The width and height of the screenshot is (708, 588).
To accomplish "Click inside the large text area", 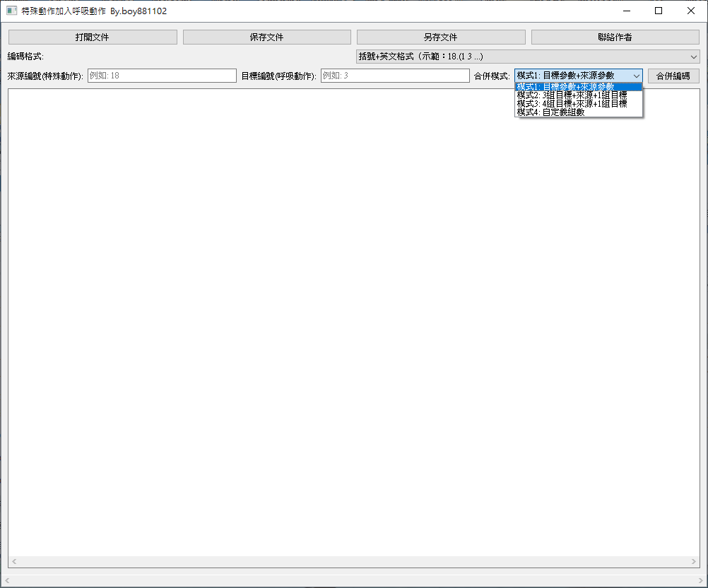I will pos(353,322).
